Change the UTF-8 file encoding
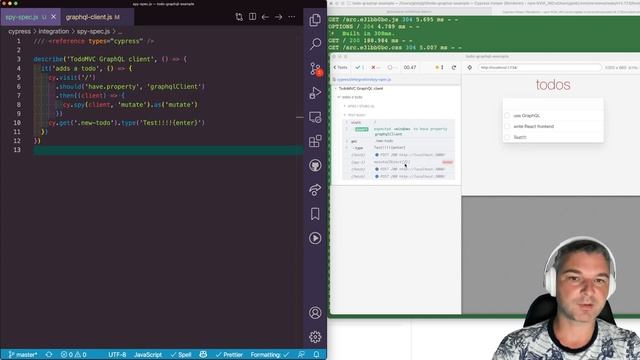Viewport: 640px width, 360px height. click(117, 355)
